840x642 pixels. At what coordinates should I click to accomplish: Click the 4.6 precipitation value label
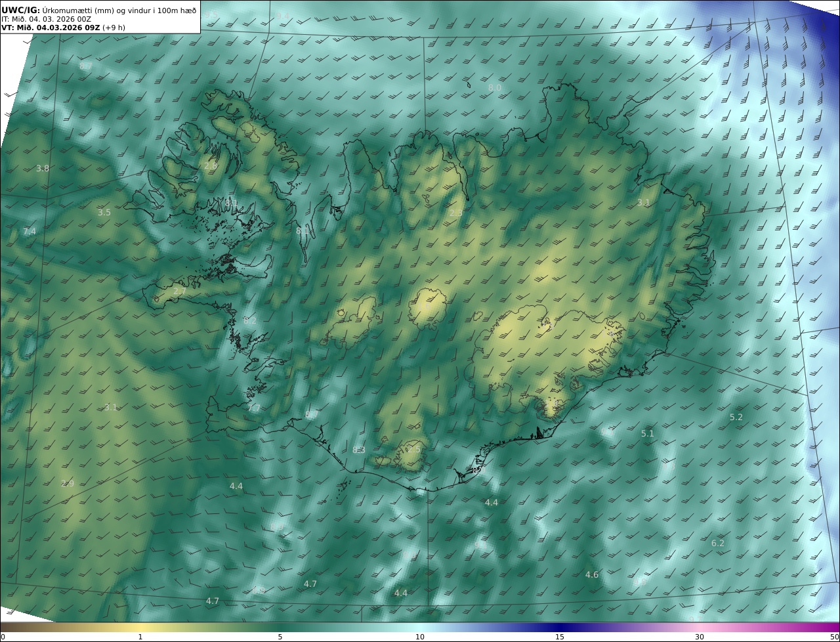[x=592, y=574]
